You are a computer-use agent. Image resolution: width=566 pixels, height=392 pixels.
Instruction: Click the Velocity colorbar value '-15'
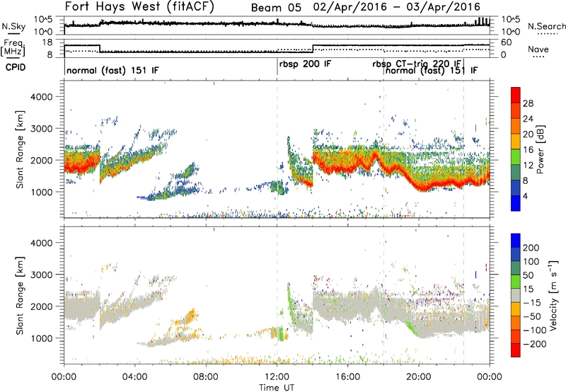coord(531,302)
